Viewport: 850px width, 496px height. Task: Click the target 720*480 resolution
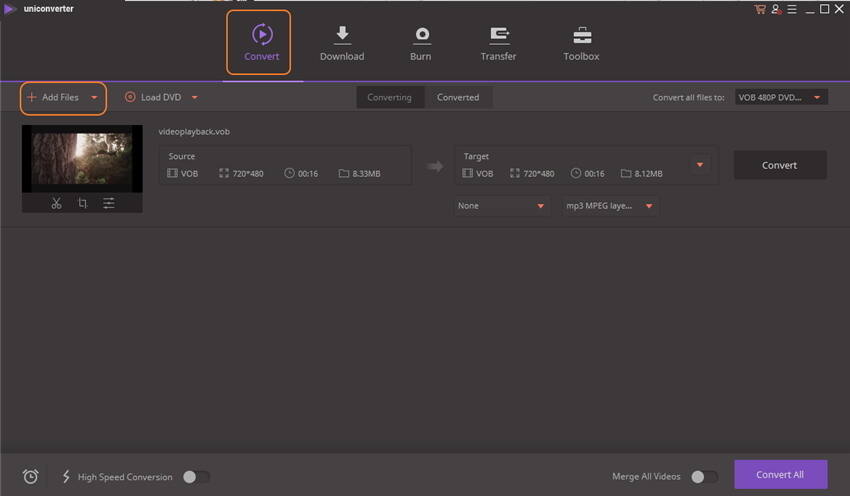[x=539, y=174]
